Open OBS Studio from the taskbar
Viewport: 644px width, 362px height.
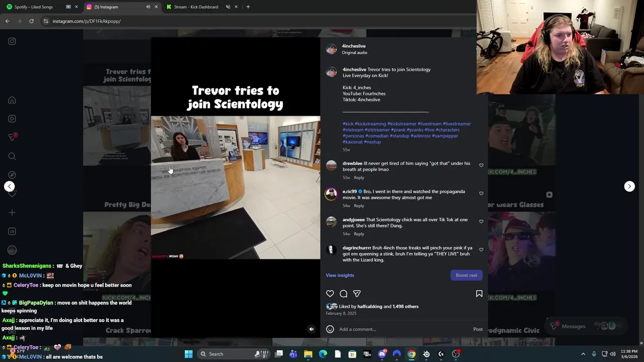click(456, 354)
